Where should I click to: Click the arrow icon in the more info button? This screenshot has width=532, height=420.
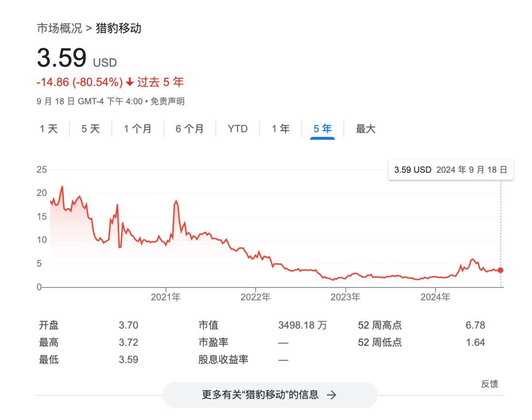pos(332,395)
